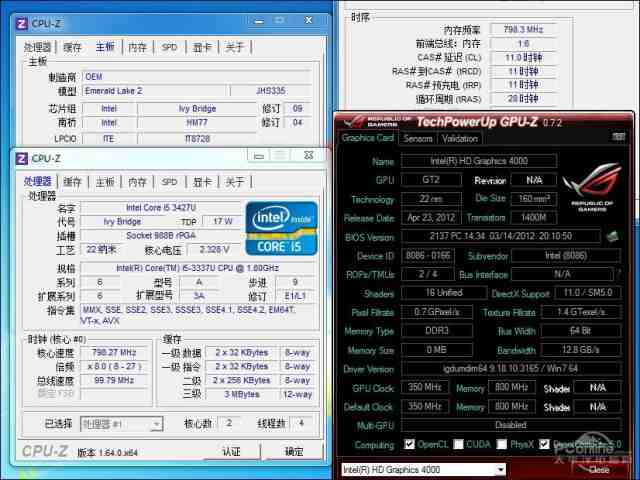Screen dimensions: 640x480
Task: Click the level 3 cache value 3 MBytes
Action: click(242, 394)
